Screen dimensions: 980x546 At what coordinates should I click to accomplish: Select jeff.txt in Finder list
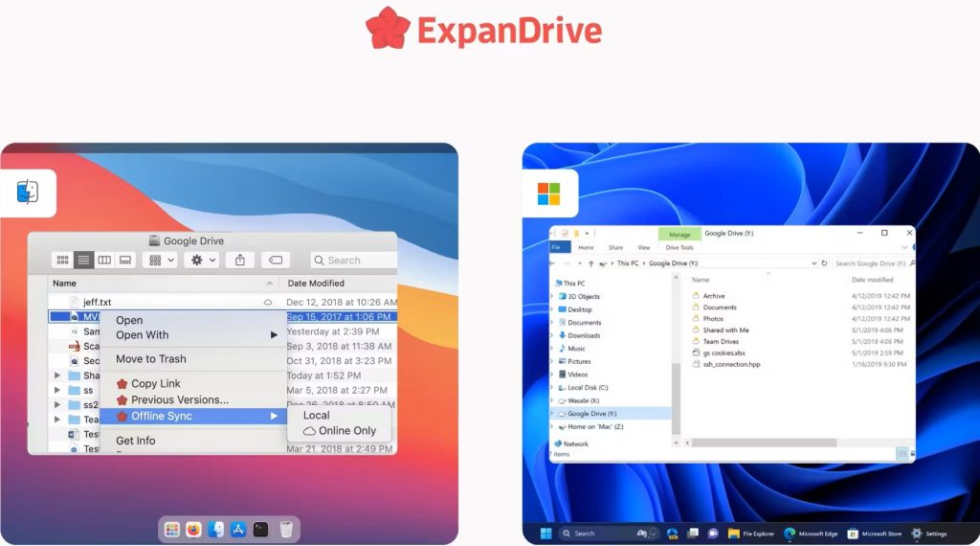click(97, 302)
